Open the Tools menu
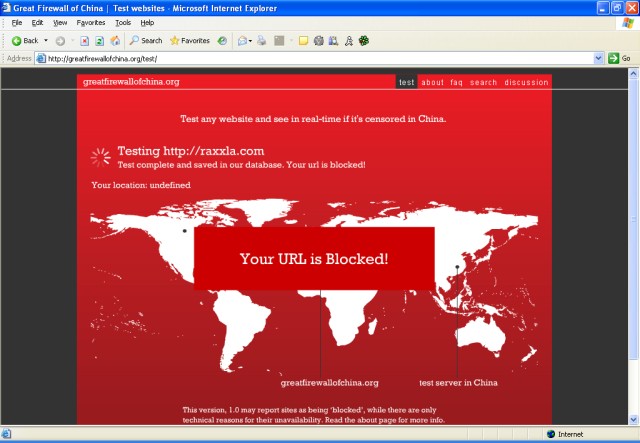The image size is (640, 443). (x=123, y=22)
